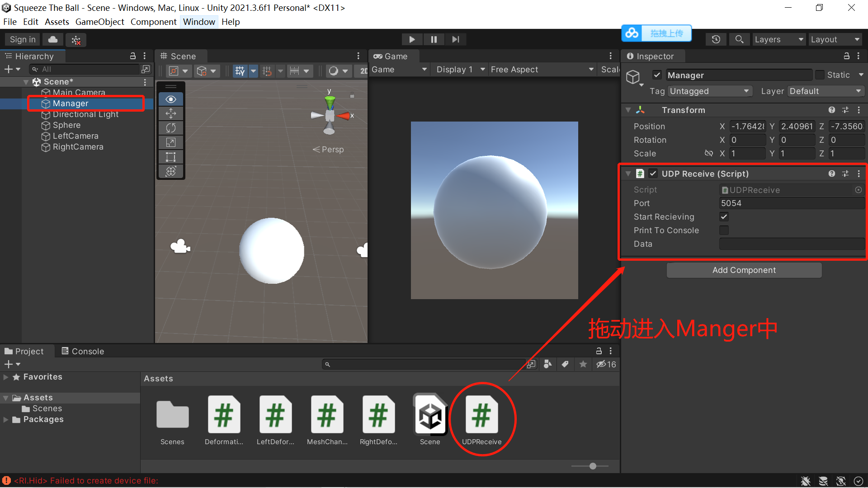Adjust the asset icon size slider
The image size is (868, 488).
[593, 466]
